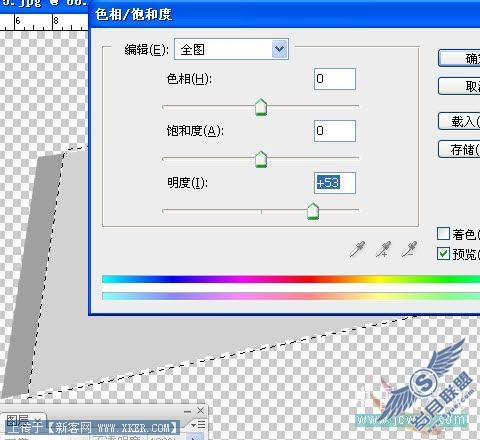Click the 存储 (Save) button
Screen dimensions: 480x440
coord(459,149)
